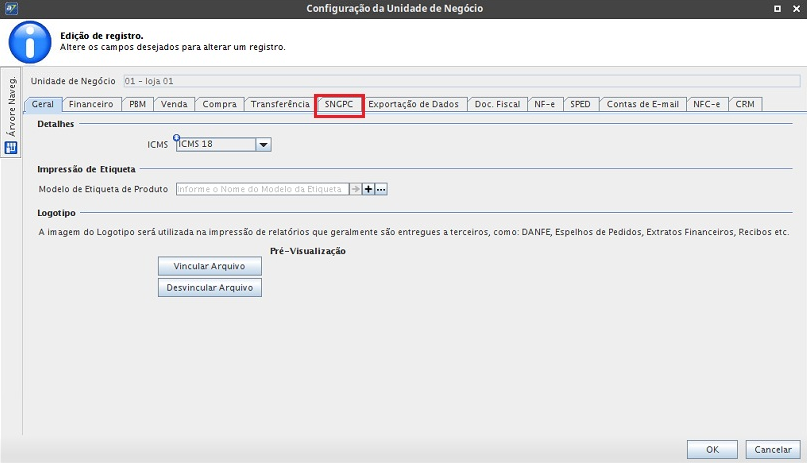Open the CRM tab
This screenshot has height=463, width=807.
[745, 104]
